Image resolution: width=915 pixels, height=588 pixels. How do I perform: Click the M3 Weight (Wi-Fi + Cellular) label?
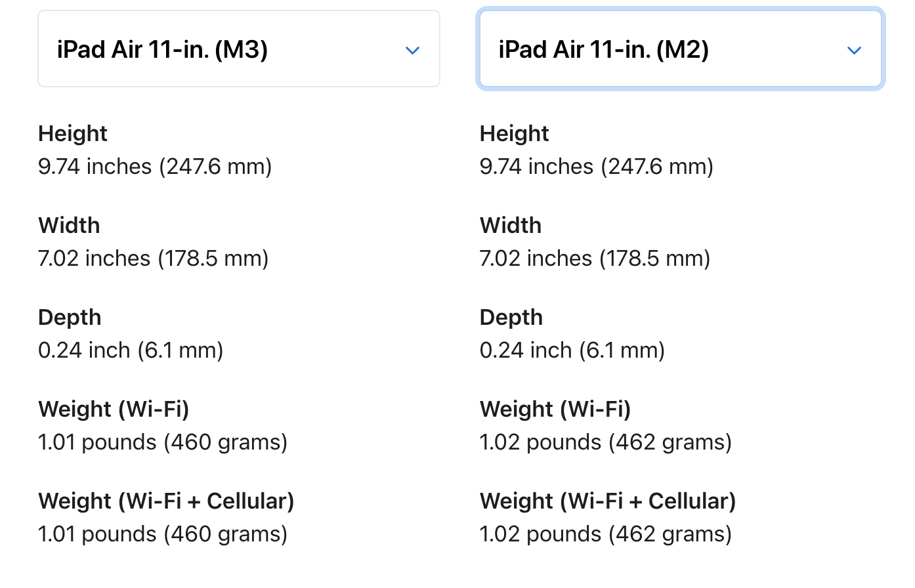point(166,501)
